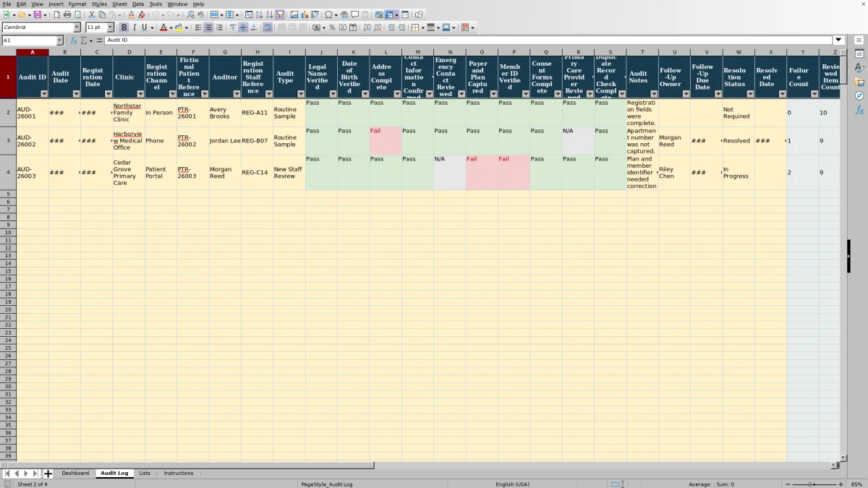Open Find and Replace icon
The image size is (868, 488).
coord(190,14)
